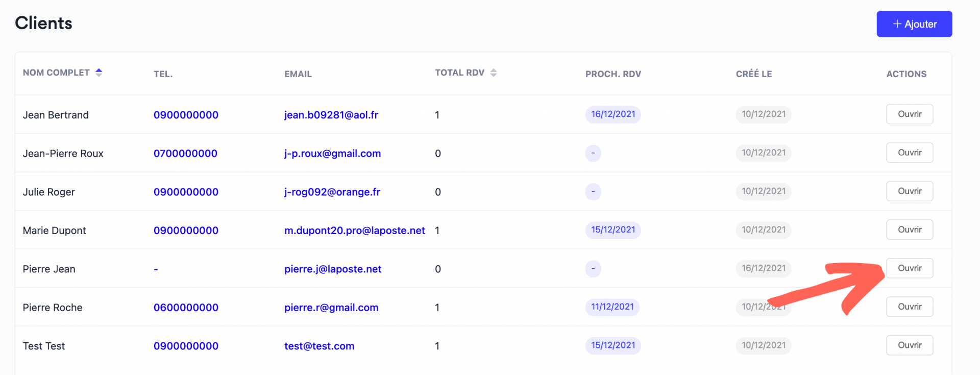Open Jean-Pierre Roux's client record
The image size is (980, 375).
(910, 153)
